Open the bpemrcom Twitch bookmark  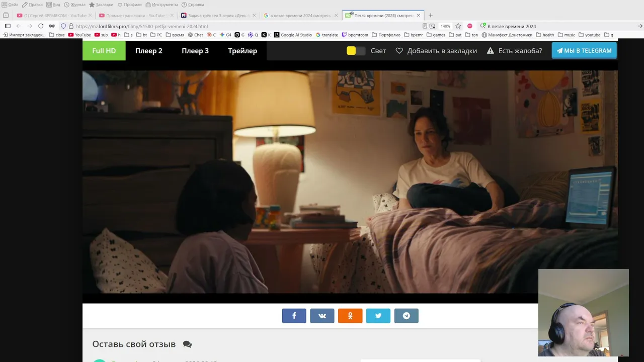[355, 35]
